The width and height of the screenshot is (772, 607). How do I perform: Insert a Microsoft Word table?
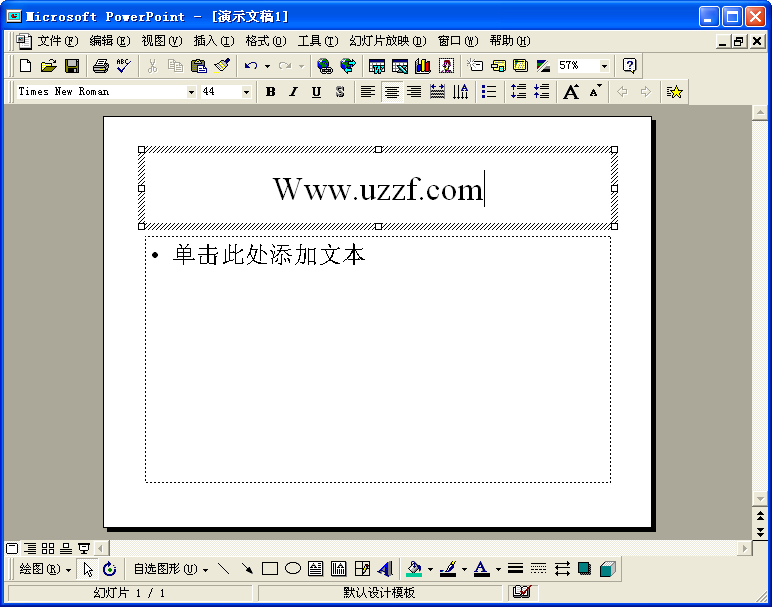[x=377, y=65]
